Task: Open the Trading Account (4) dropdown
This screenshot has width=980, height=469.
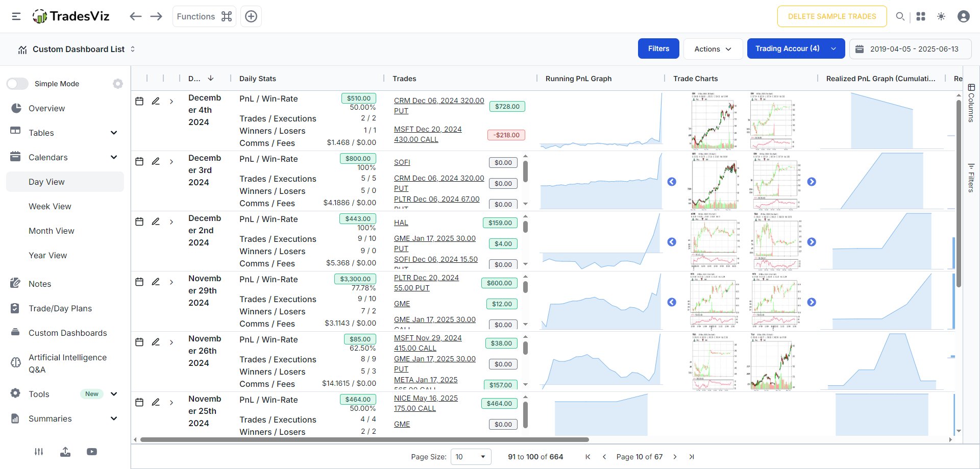Action: pyautogui.click(x=796, y=48)
